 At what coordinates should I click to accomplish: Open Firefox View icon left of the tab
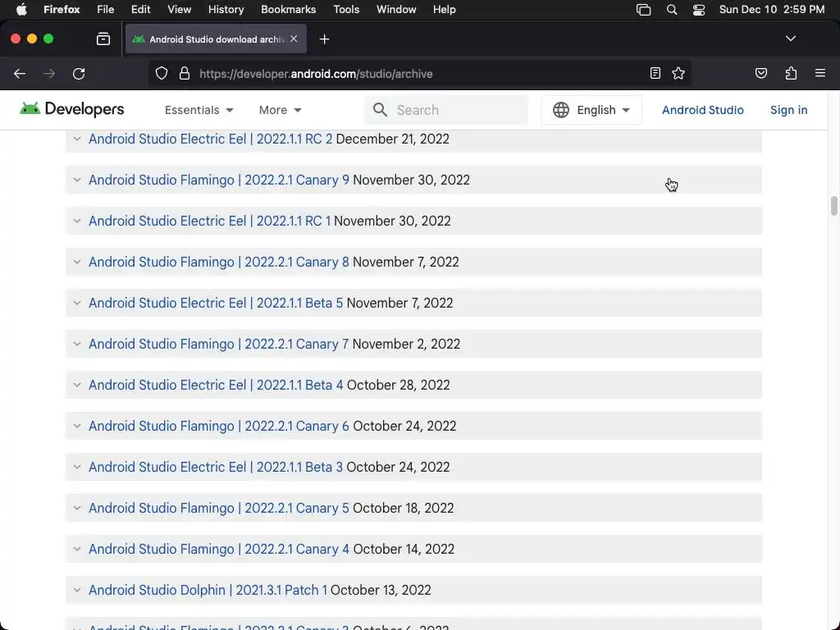click(103, 39)
